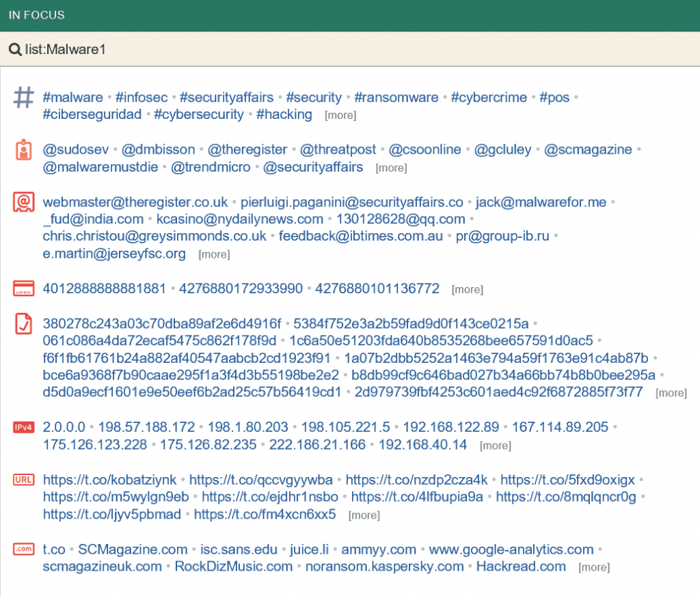Expand more mentions after @securityaffairs

pyautogui.click(x=392, y=168)
